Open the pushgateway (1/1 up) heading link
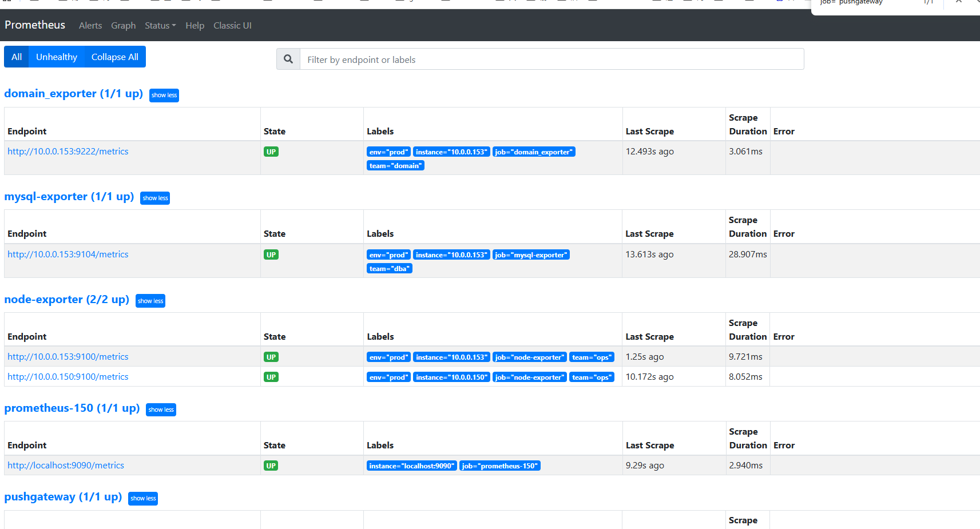Image resolution: width=980 pixels, height=529 pixels. tap(63, 497)
